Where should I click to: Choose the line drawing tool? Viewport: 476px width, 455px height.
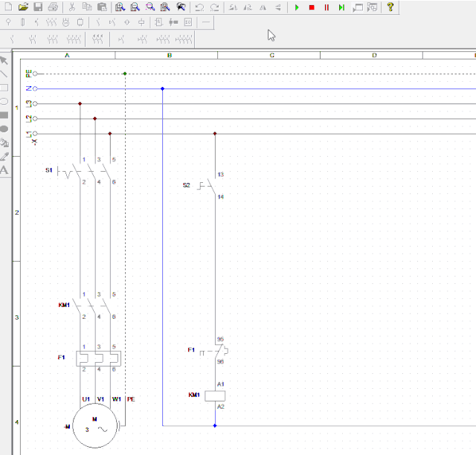[x=4, y=74]
